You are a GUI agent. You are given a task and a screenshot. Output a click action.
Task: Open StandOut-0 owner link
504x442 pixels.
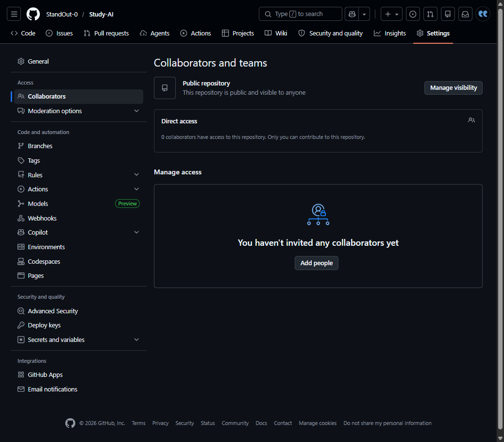[62, 14]
